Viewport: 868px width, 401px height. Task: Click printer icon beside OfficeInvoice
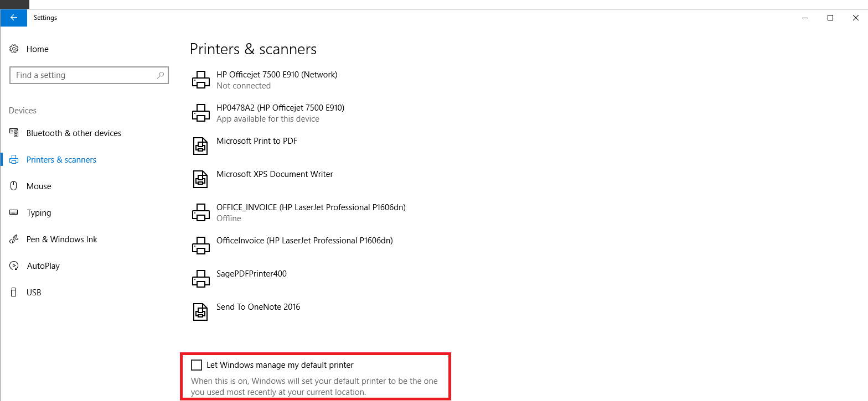coord(200,246)
